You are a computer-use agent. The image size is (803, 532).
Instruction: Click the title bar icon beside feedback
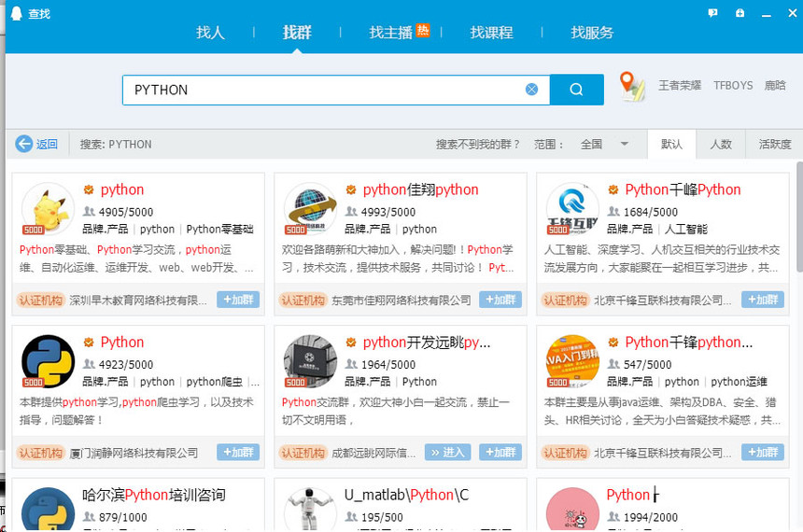pyautogui.click(x=740, y=13)
